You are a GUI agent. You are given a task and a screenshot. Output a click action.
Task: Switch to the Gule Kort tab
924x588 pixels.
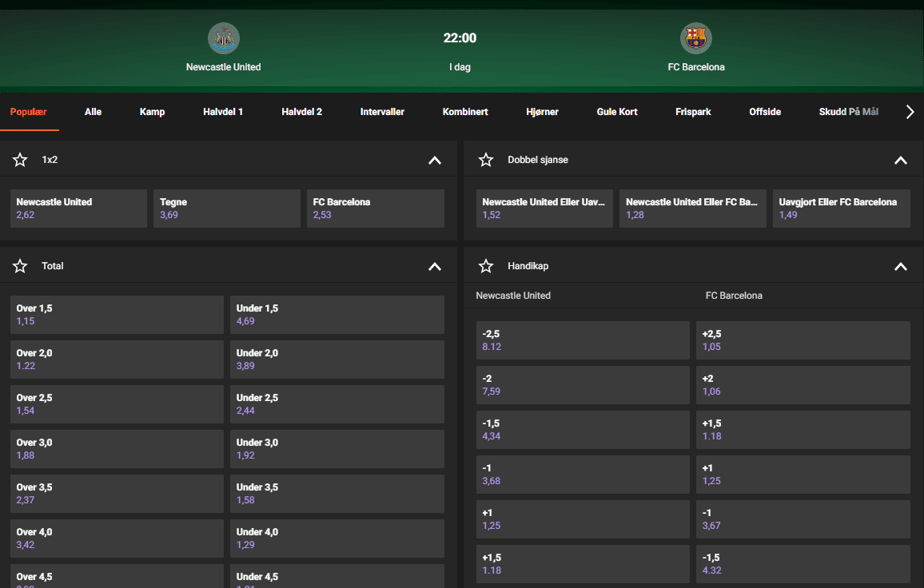617,111
